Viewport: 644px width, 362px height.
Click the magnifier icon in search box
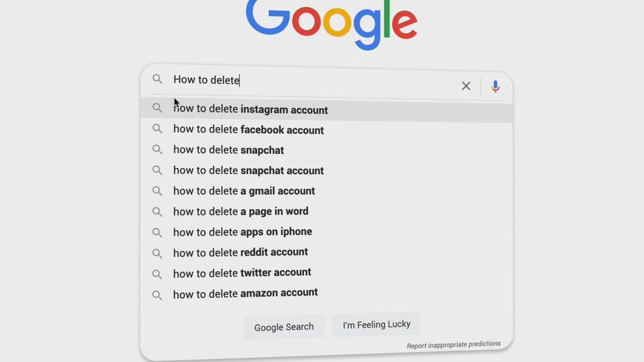(x=158, y=79)
